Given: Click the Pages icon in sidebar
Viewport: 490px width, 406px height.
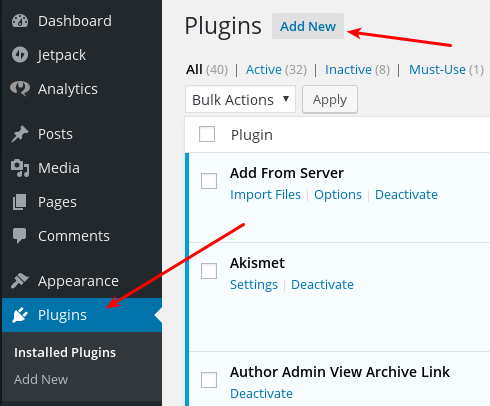Looking at the screenshot, I should click(x=19, y=202).
